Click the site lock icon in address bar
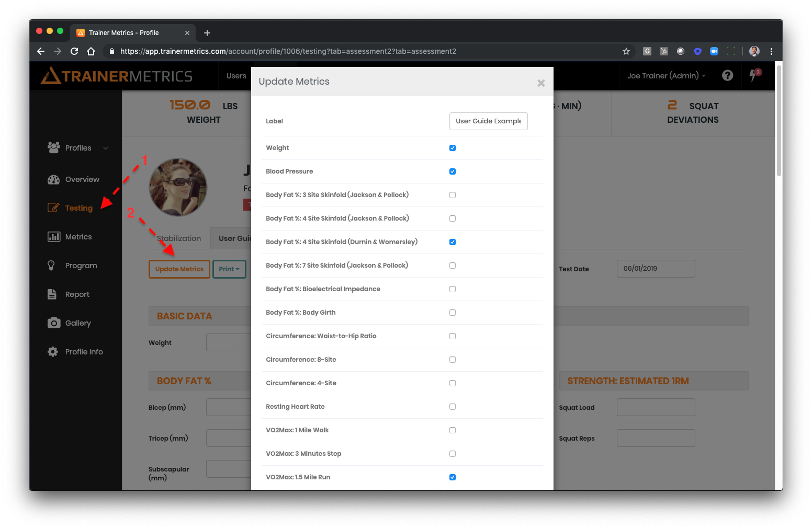This screenshot has width=812, height=529. click(x=111, y=51)
